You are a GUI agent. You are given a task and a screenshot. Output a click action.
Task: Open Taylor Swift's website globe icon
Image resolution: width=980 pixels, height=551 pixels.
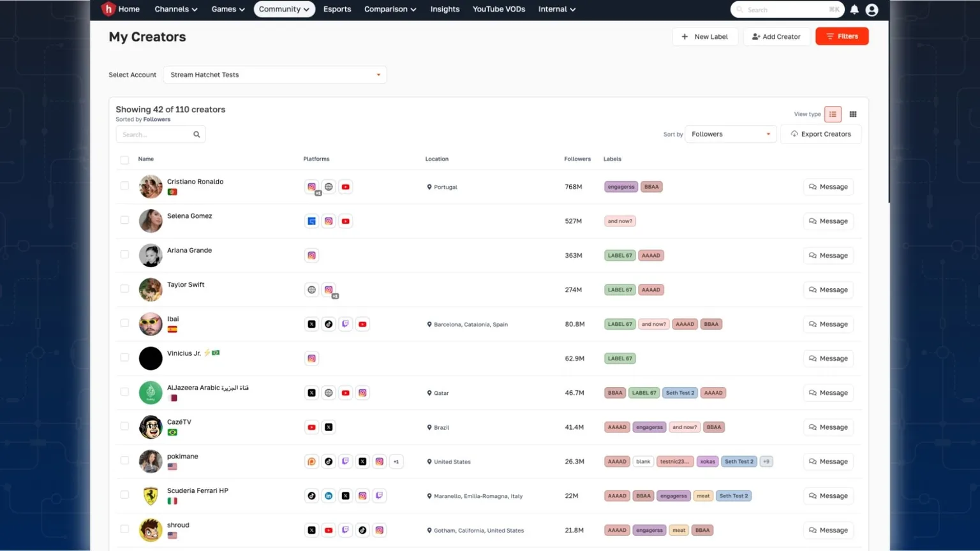[311, 290]
